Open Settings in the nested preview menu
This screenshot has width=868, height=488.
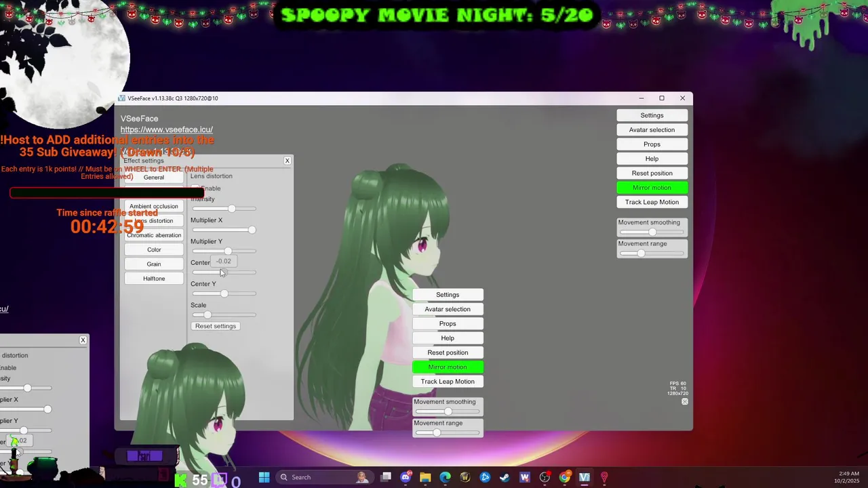click(x=448, y=295)
